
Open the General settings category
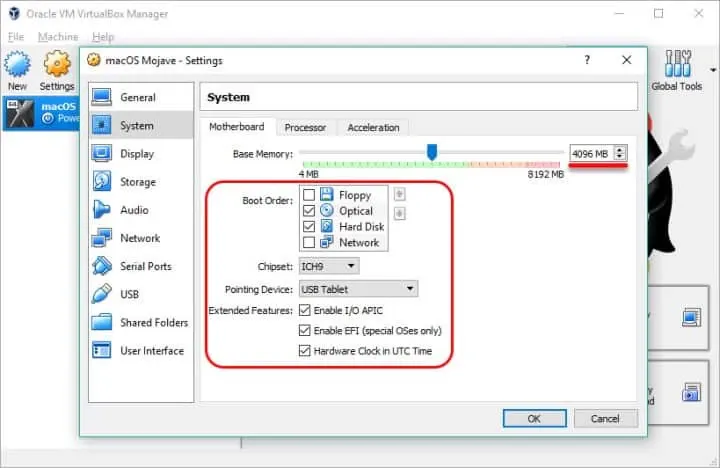coord(141,97)
